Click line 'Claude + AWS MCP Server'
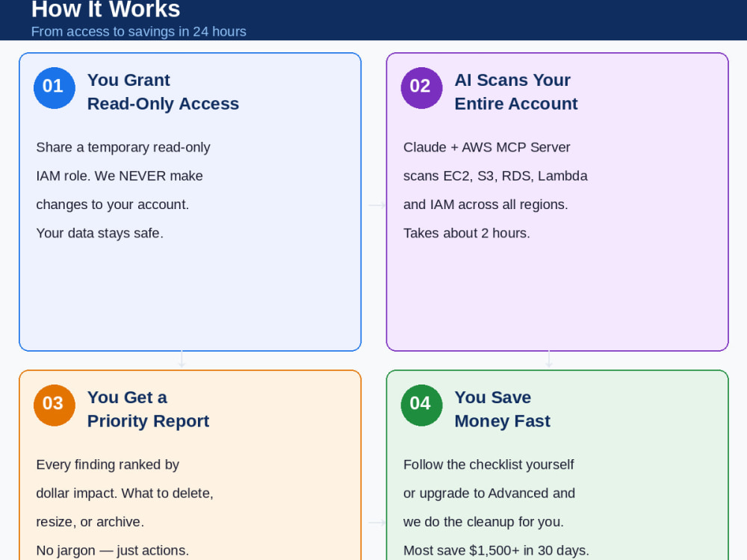 tap(486, 148)
